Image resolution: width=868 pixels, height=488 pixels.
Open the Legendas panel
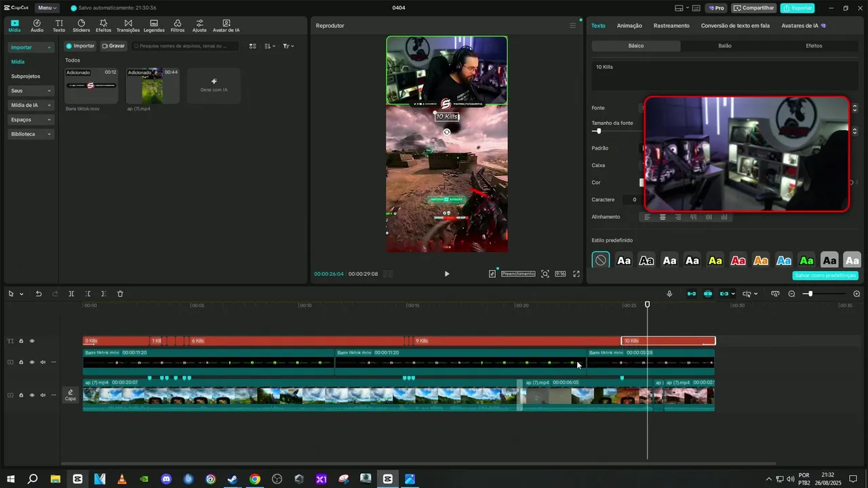(x=154, y=26)
